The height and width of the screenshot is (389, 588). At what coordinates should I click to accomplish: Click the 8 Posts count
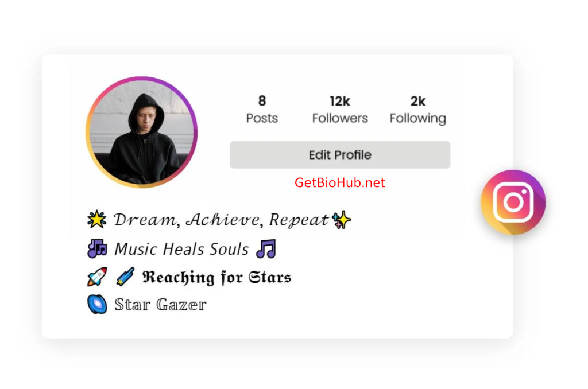[x=262, y=110]
